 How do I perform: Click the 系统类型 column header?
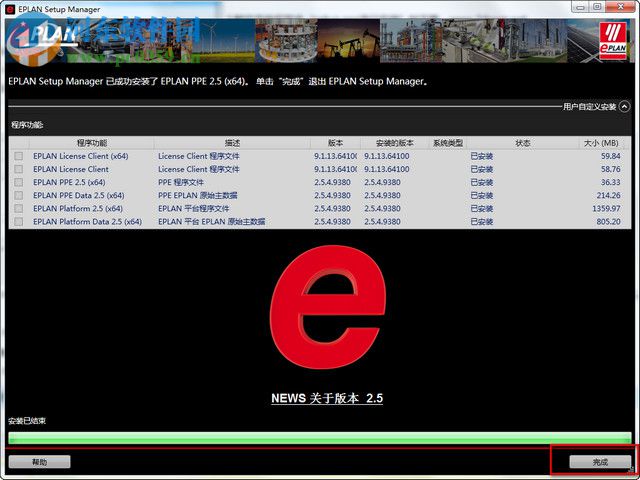pos(448,143)
